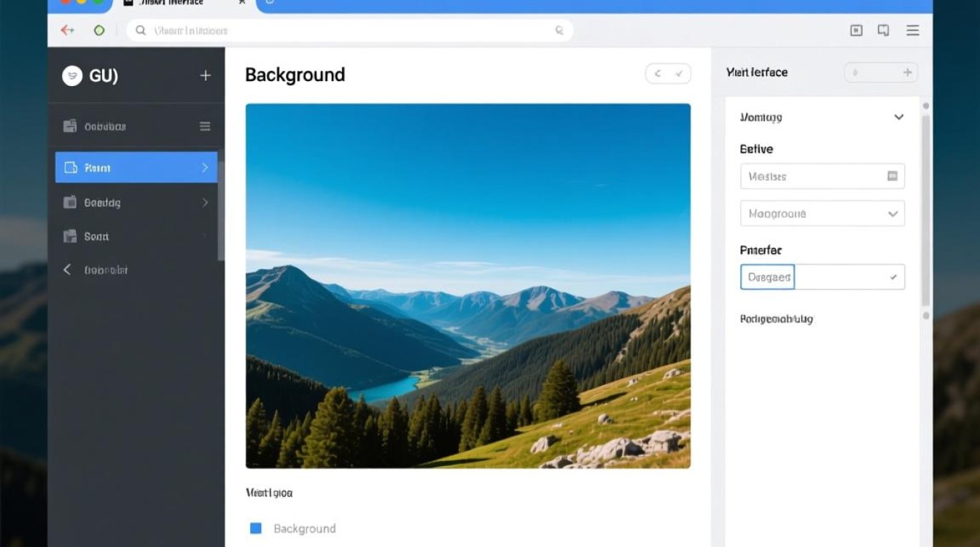Screen dimensions: 980x547
Task: Click the plus button in right panel header
Action: [907, 72]
